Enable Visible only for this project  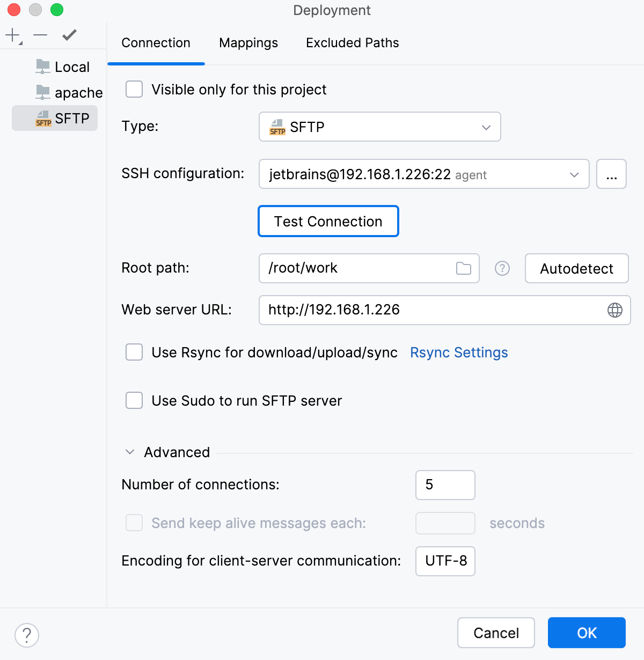coord(134,90)
